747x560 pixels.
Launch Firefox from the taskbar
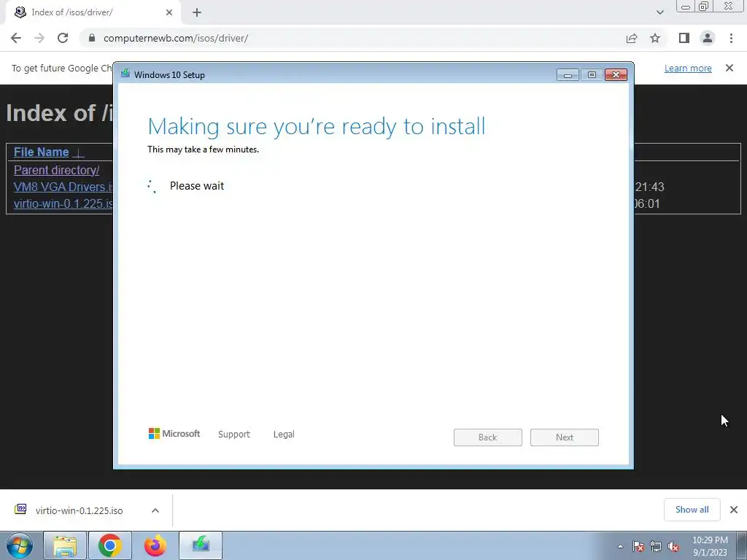point(155,545)
